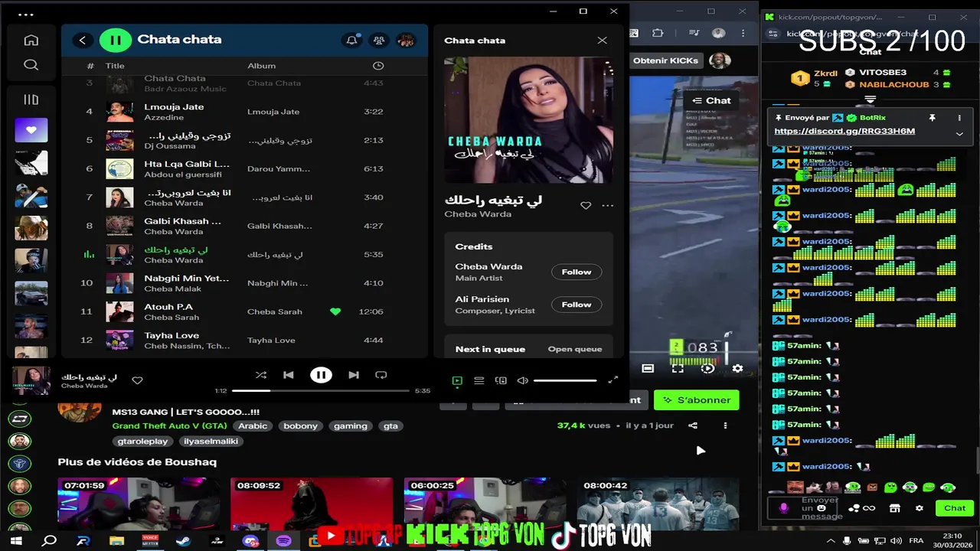Open connect to a device icon
The height and width of the screenshot is (551, 980).
[x=501, y=380]
